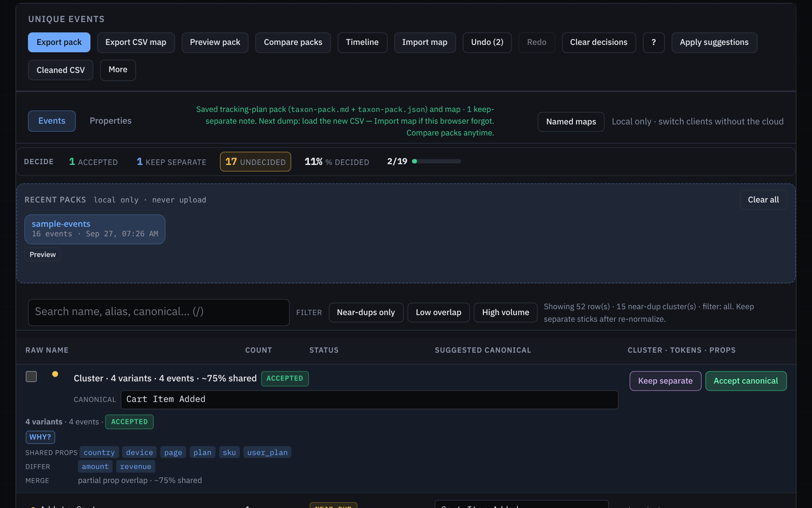Image resolution: width=812 pixels, height=508 pixels.
Task: Click Export CSV map
Action: tap(136, 43)
